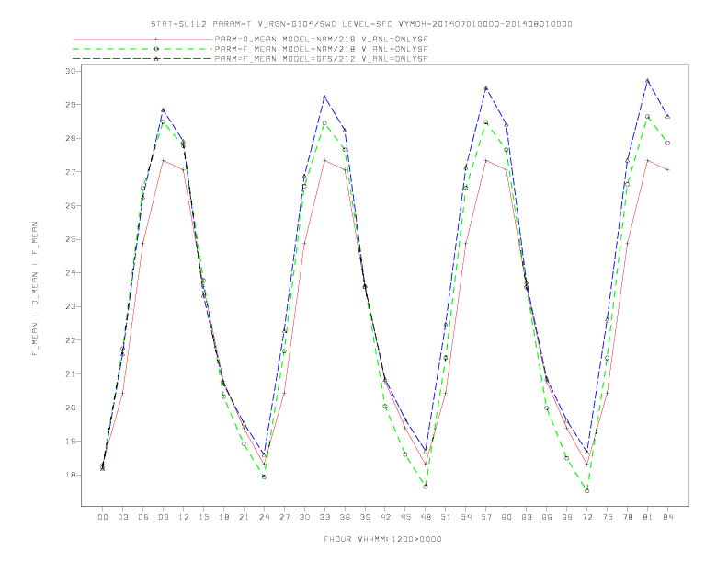This screenshot has width=728, height=563.
Task: Click x-axis forecast hour label 15
Action: [x=203, y=517]
